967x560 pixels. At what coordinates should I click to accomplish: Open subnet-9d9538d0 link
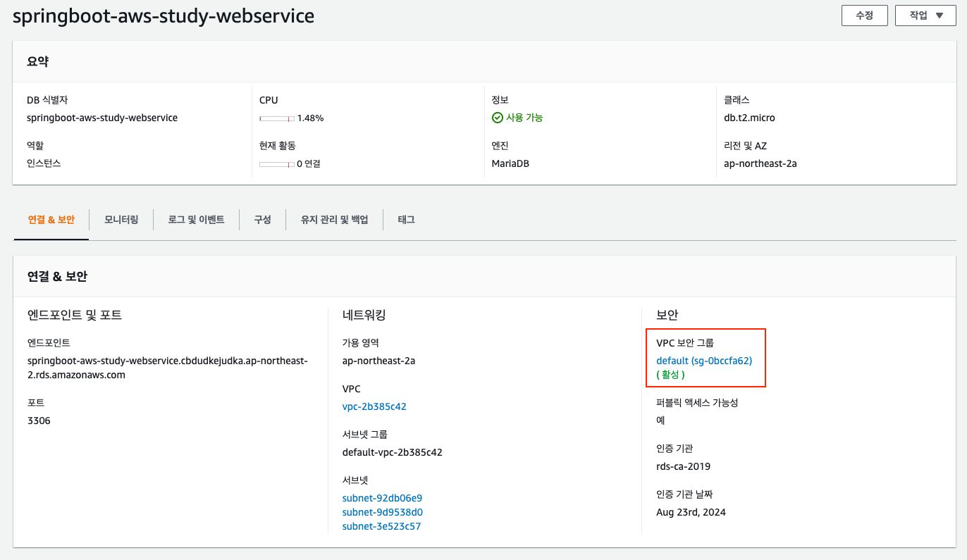click(383, 512)
